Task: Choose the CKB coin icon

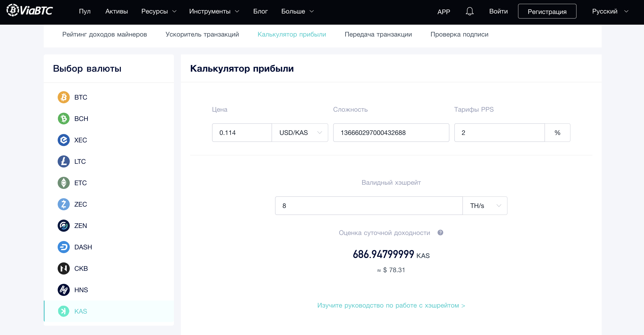Action: 63,268
